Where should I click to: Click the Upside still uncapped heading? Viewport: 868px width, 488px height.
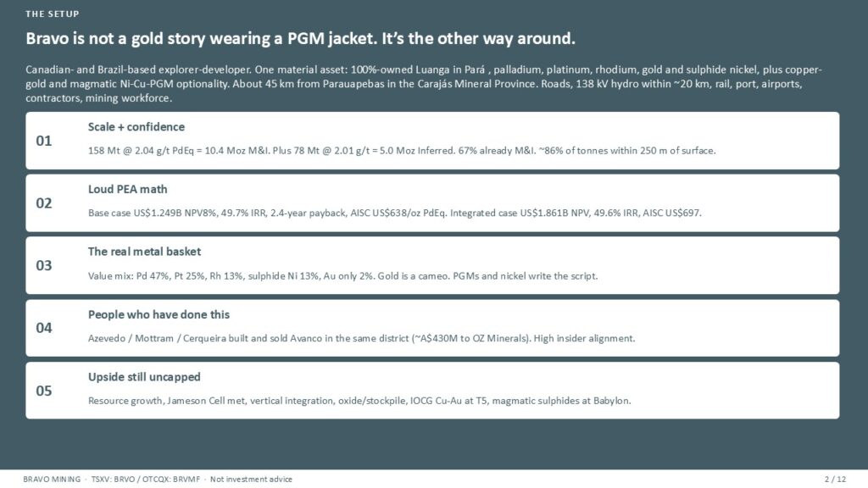coord(144,377)
